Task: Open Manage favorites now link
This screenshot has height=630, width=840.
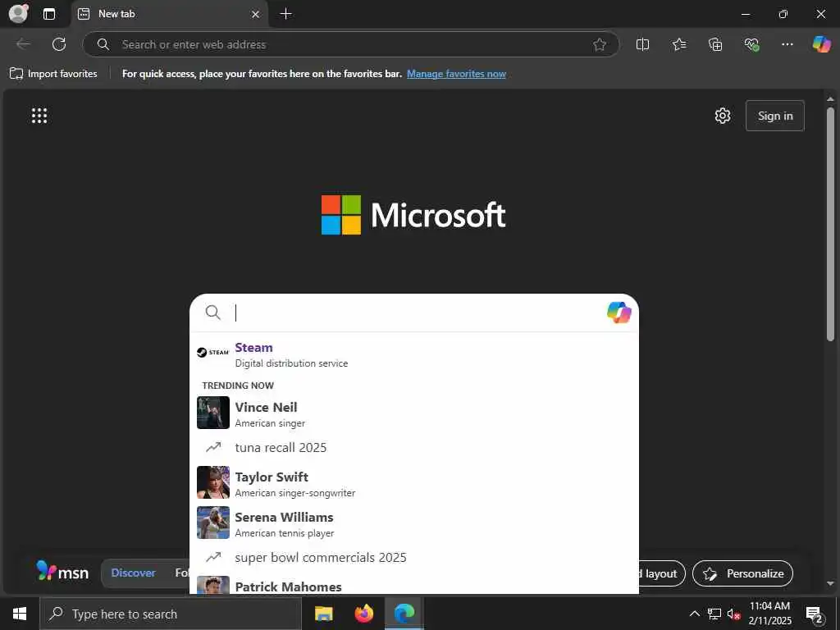Action: pos(456,74)
